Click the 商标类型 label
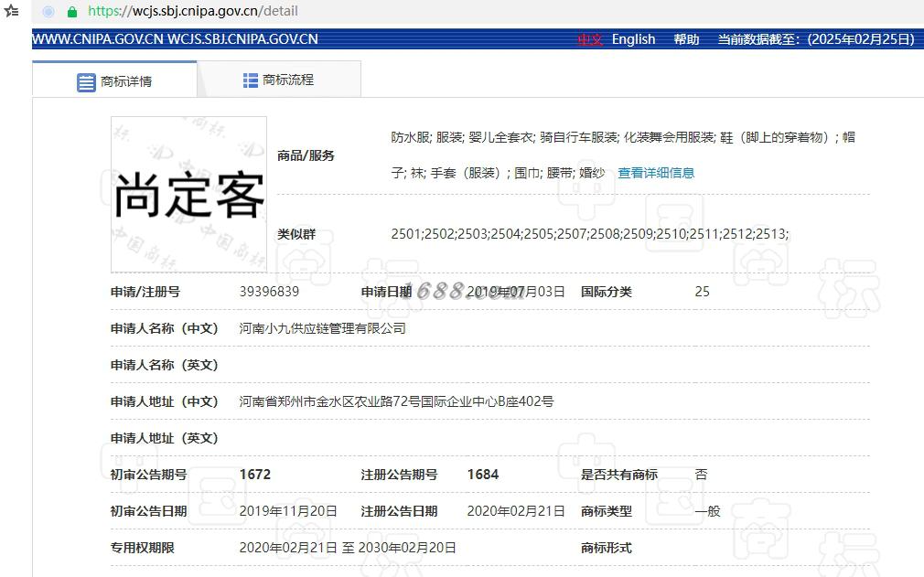 pos(607,511)
